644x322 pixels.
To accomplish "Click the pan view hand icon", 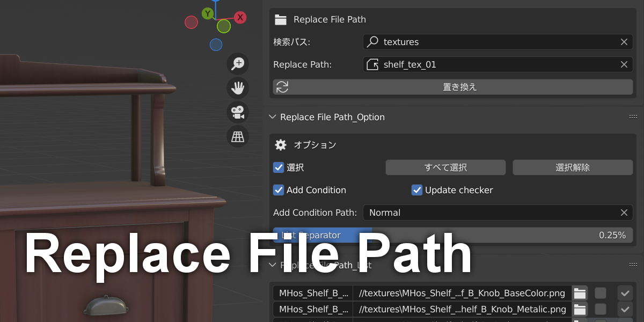I will (237, 88).
